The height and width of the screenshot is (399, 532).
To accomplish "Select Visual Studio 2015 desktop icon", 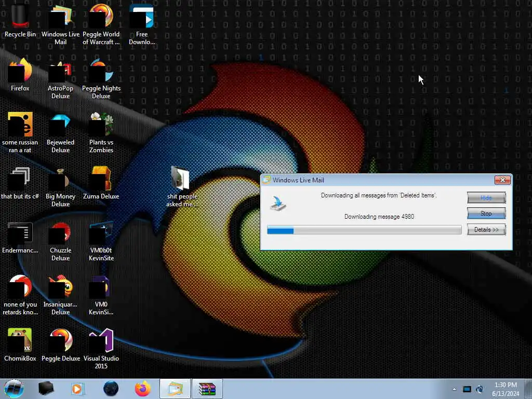I will [101, 349].
